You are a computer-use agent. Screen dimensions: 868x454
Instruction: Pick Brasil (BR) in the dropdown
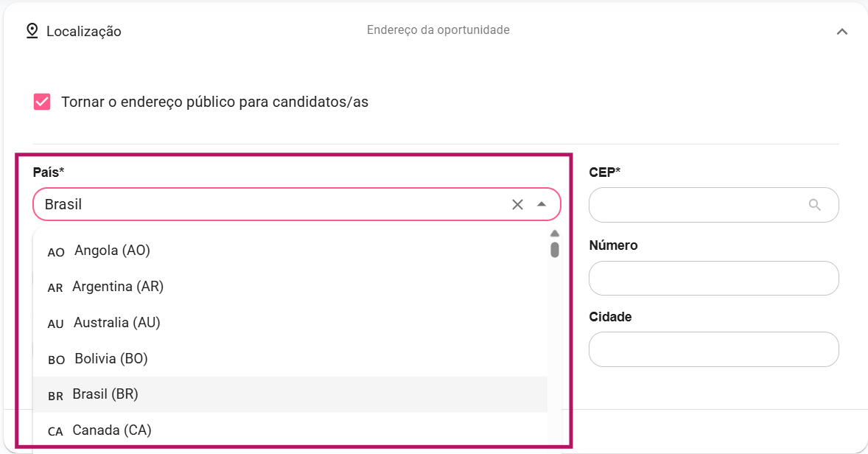coord(105,394)
